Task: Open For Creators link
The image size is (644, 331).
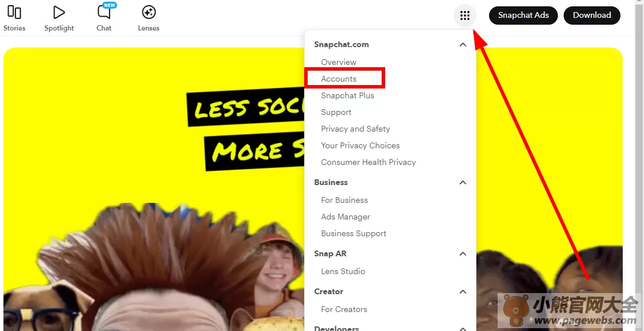Action: click(344, 309)
